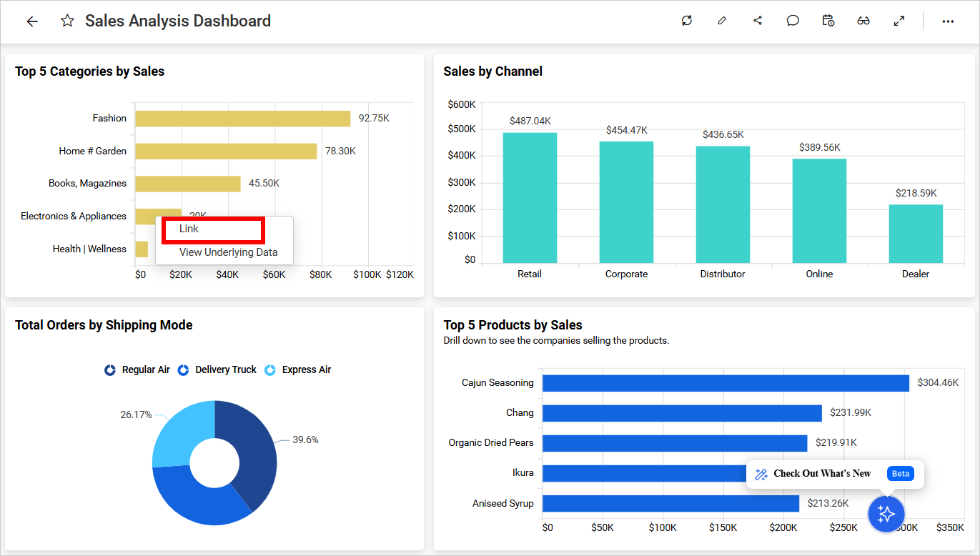
Task: Toggle Express Air legend item
Action: (298, 369)
